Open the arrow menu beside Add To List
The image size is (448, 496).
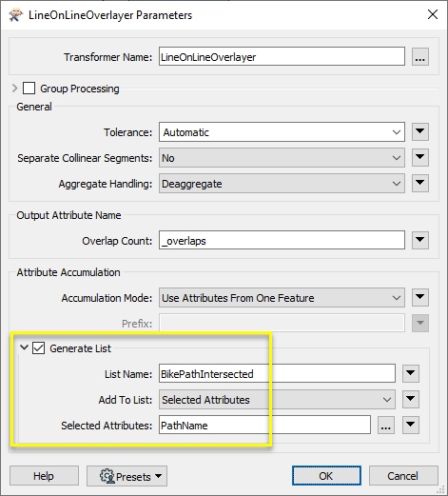pos(411,399)
